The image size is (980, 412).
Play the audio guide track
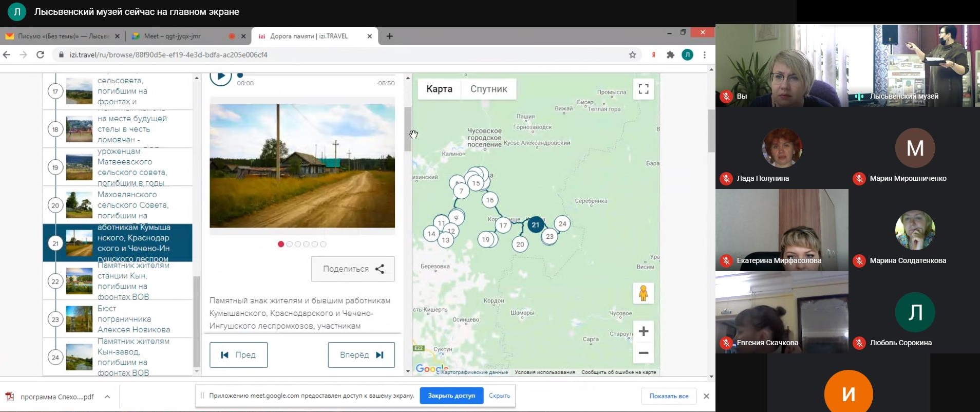221,77
